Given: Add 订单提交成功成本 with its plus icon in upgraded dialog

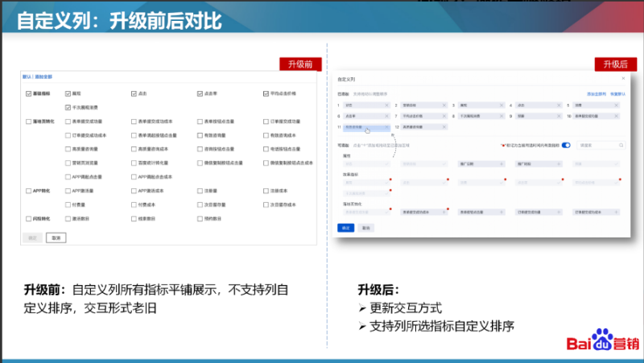Looking at the screenshot, I should (x=616, y=212).
